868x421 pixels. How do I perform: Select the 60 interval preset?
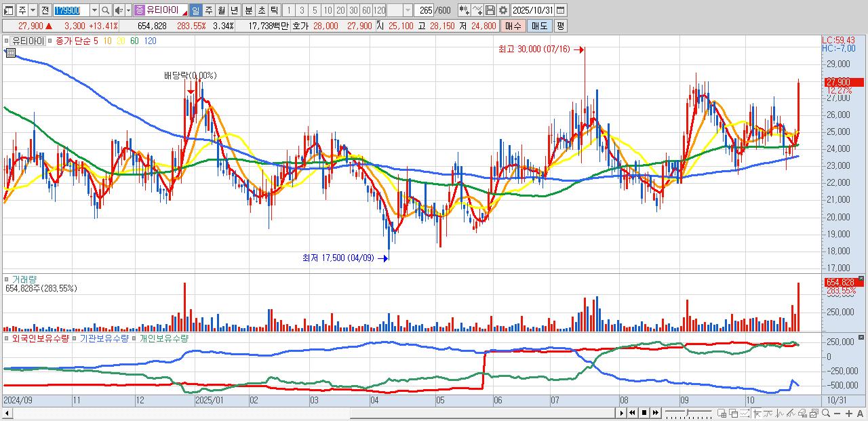(x=366, y=10)
